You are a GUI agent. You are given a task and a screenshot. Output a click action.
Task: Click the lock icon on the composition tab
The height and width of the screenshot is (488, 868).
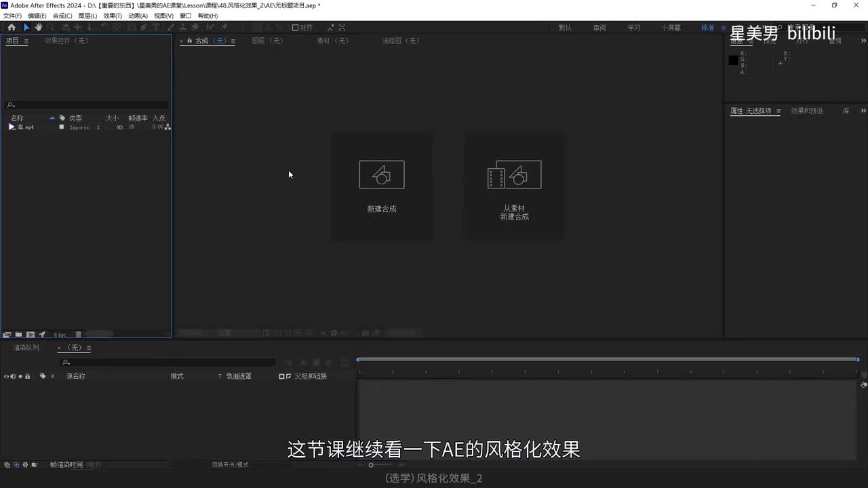(189, 41)
